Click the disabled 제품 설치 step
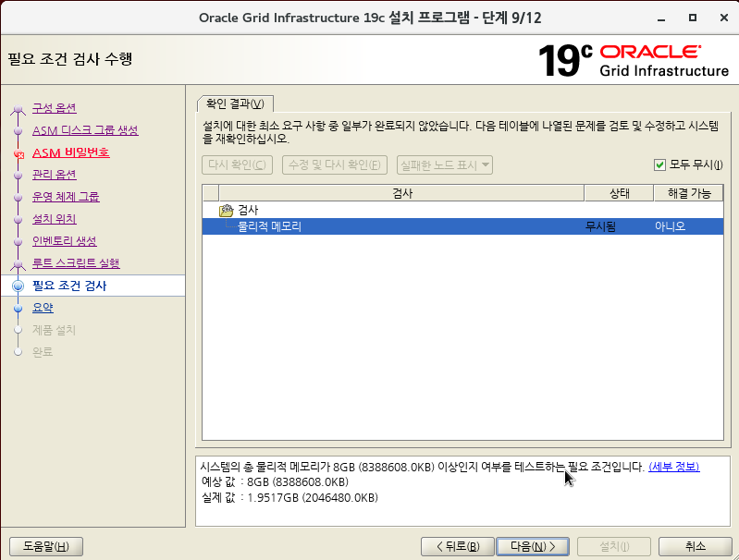The width and height of the screenshot is (739, 560). (x=54, y=330)
